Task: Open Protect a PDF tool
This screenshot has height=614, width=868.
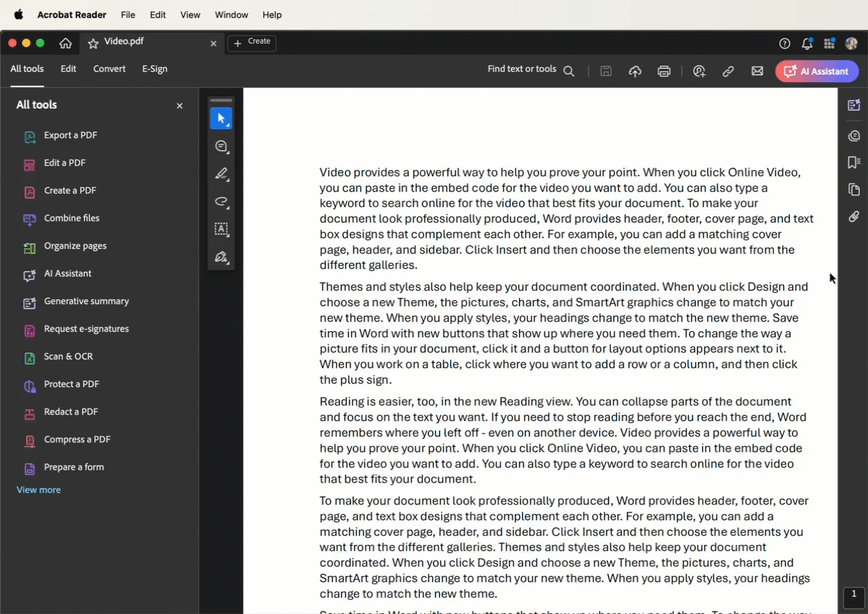Action: click(x=62, y=384)
